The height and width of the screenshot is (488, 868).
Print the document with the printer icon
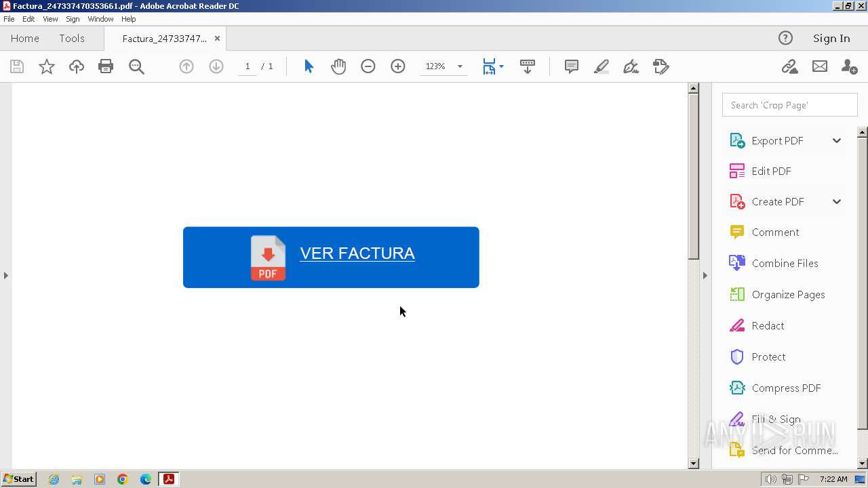tap(106, 66)
